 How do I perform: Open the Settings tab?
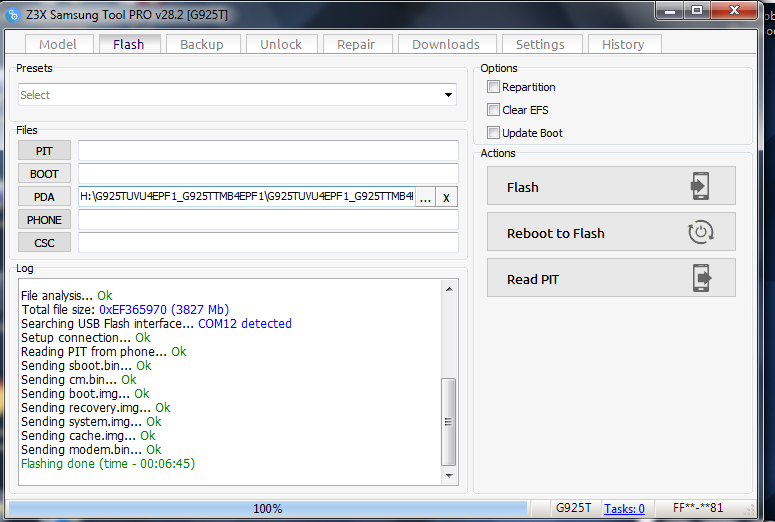point(542,44)
